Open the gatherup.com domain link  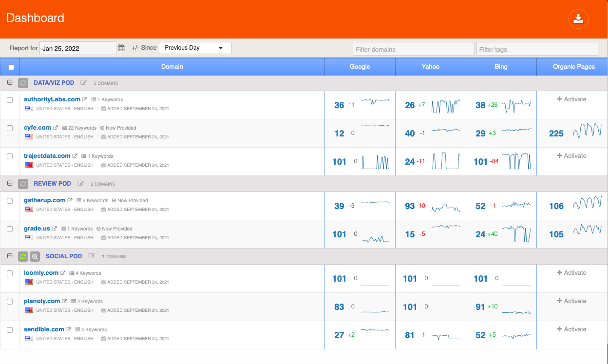(45, 200)
